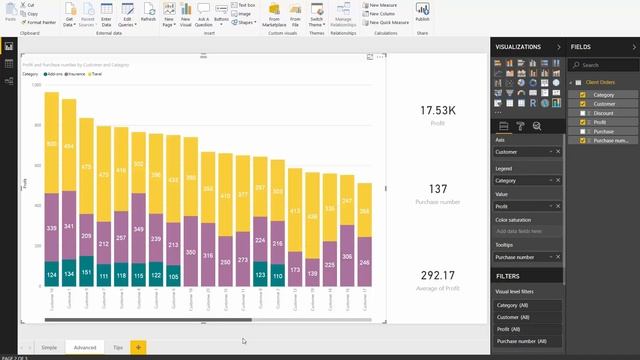The width and height of the screenshot is (640, 360).
Task: Switch to the Simple page tab
Action: pos(49,347)
